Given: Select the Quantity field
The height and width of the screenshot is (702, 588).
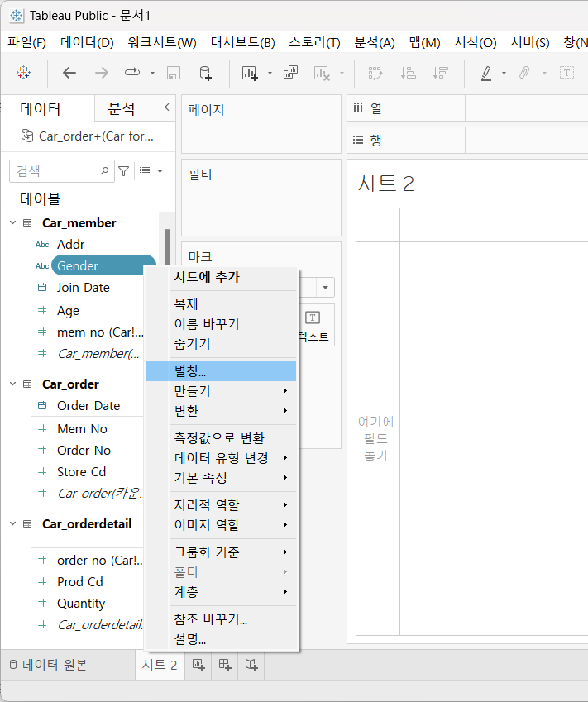Looking at the screenshot, I should (80, 604).
